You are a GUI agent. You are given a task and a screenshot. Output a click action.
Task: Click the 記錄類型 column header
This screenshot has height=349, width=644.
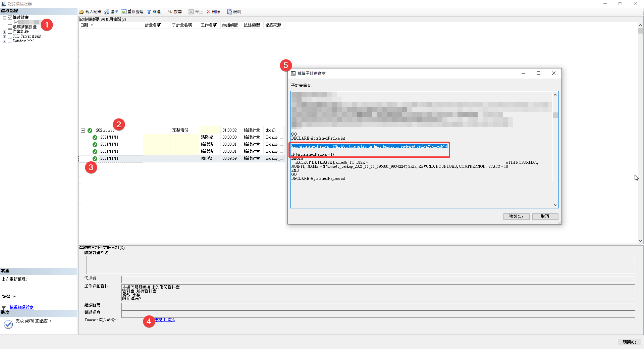[x=252, y=25]
